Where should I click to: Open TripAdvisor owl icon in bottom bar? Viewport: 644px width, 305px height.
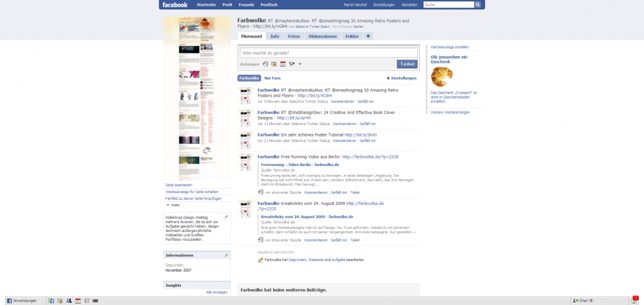[96, 301]
